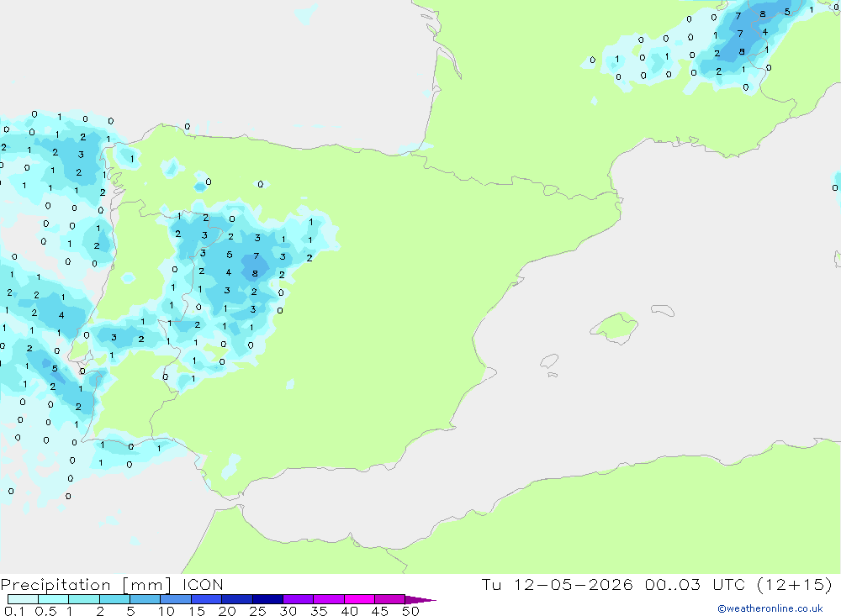Select the 45–50 mm dark magenta swatch
The width and height of the screenshot is (841, 616).
(x=389, y=599)
